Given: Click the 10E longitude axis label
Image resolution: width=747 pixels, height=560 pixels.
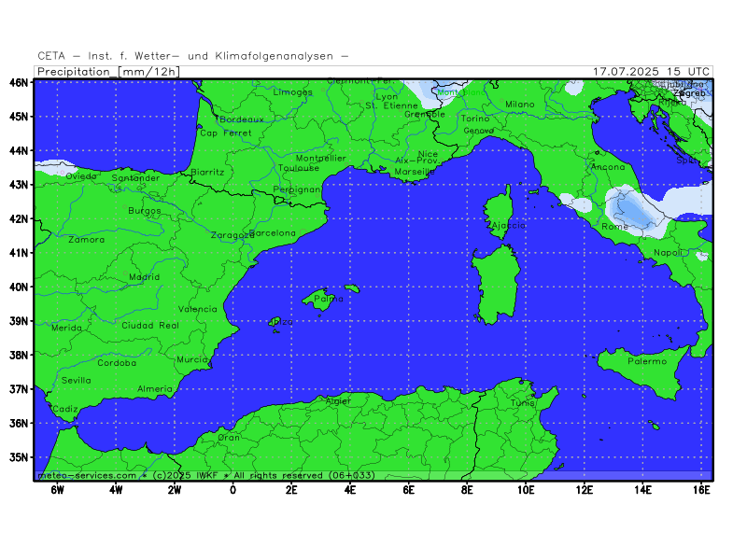Looking at the screenshot, I should click(x=526, y=490).
